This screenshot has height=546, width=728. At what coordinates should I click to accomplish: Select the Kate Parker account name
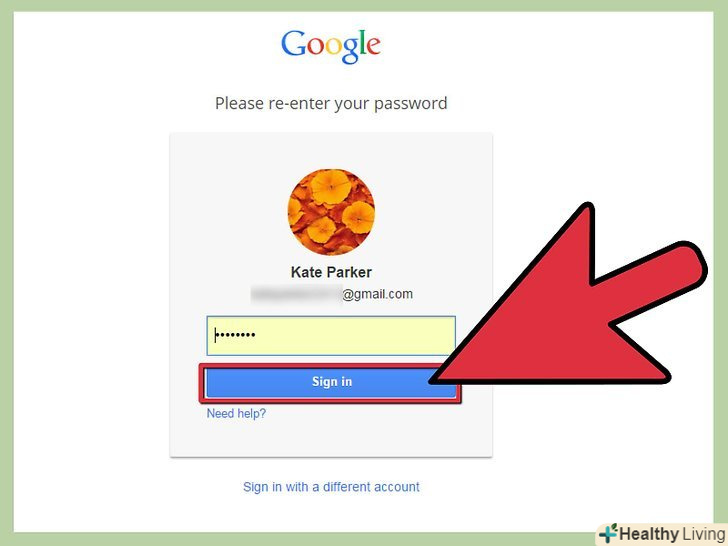tap(331, 272)
